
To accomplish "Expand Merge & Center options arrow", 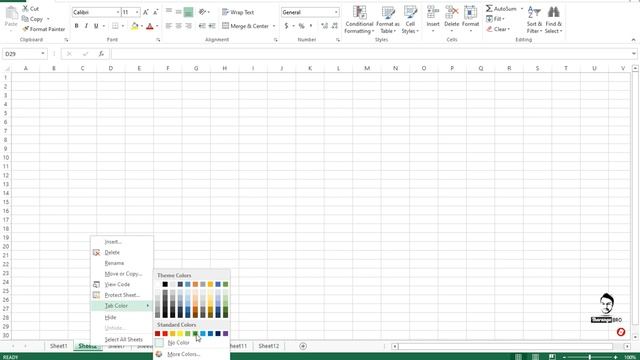I will [274, 26].
